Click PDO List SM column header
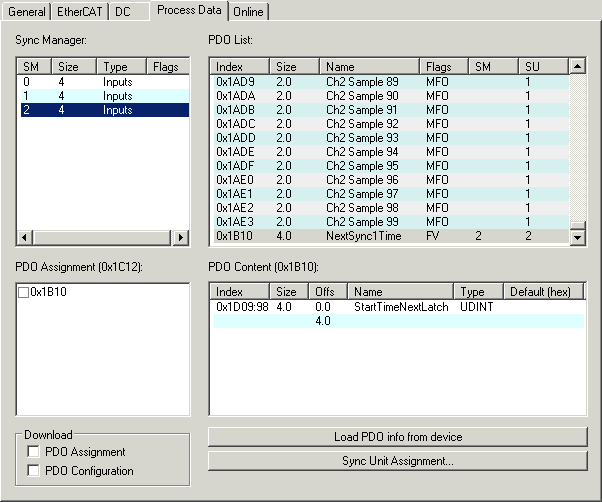This screenshot has height=502, width=602. pyautogui.click(x=493, y=66)
